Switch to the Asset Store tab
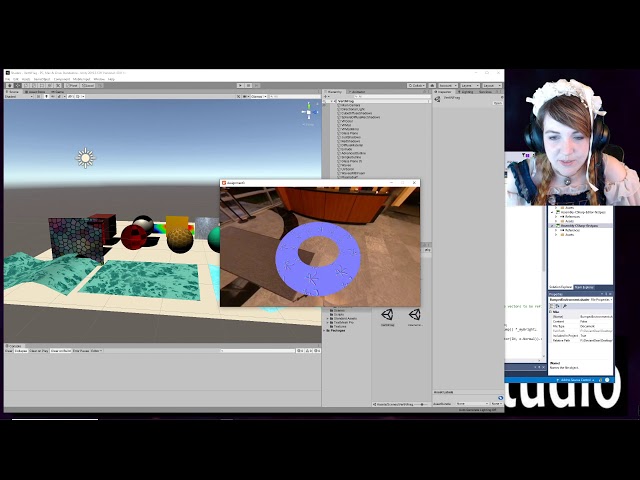Image resolution: width=640 pixels, height=480 pixels. (34, 91)
